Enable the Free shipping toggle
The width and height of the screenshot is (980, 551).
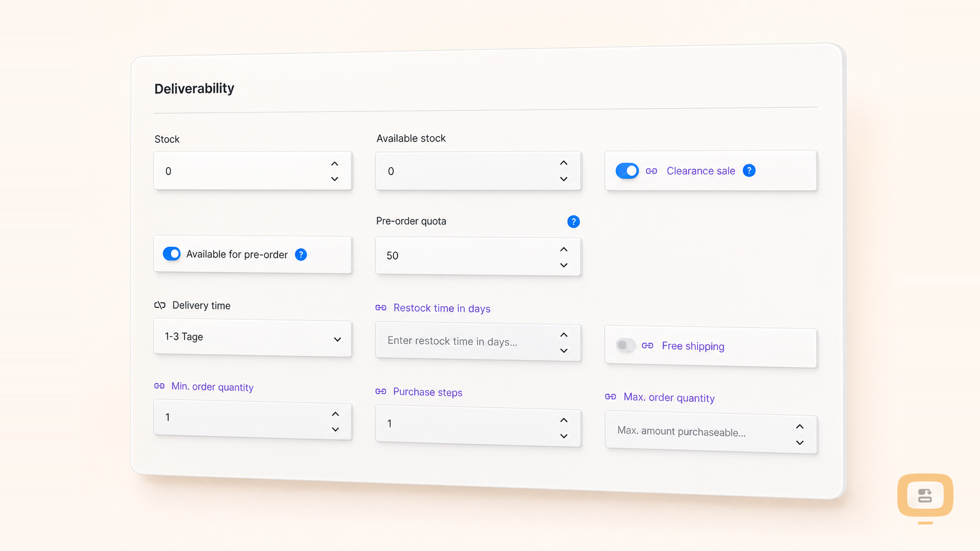[625, 345]
